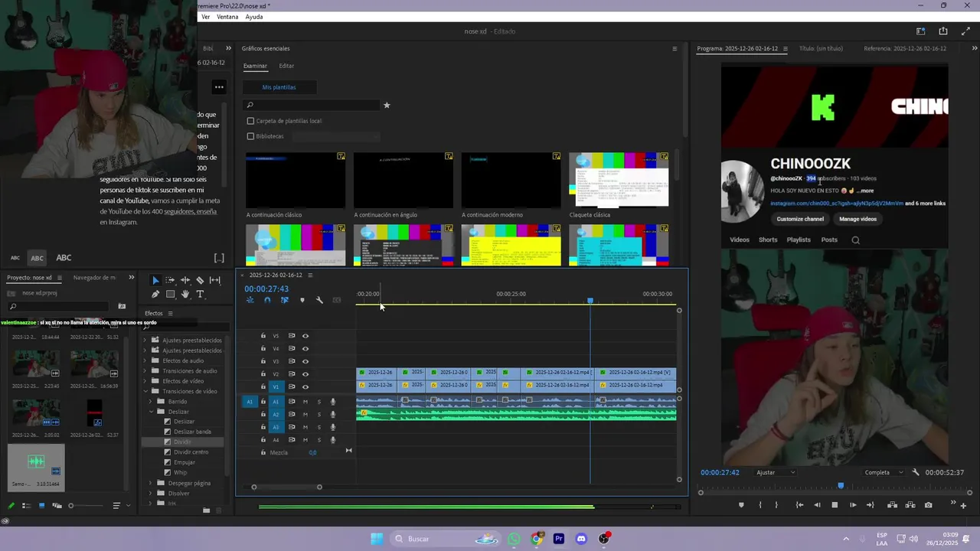The image size is (980, 551).
Task: Toggle V5 track output eye
Action: (x=305, y=336)
